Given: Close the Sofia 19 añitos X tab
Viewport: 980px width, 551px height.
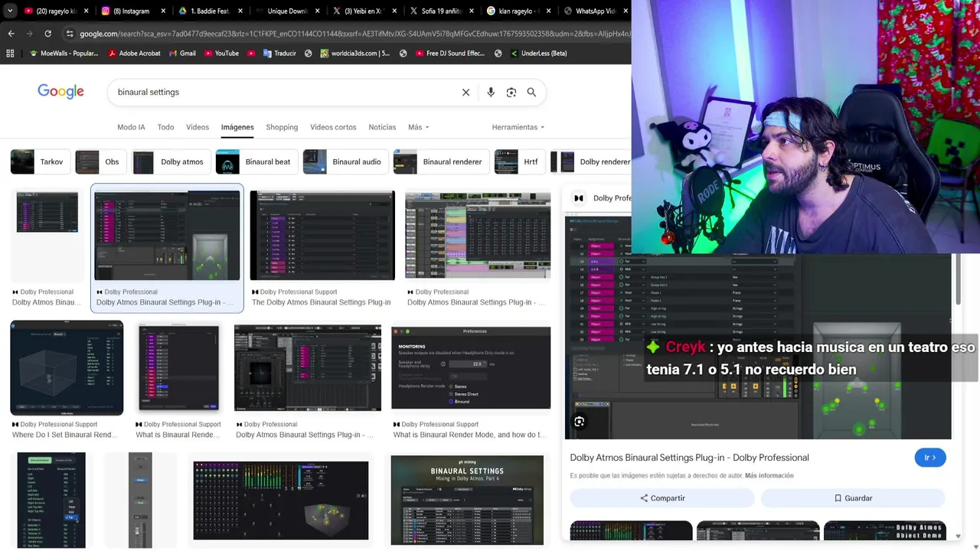Looking at the screenshot, I should (471, 11).
